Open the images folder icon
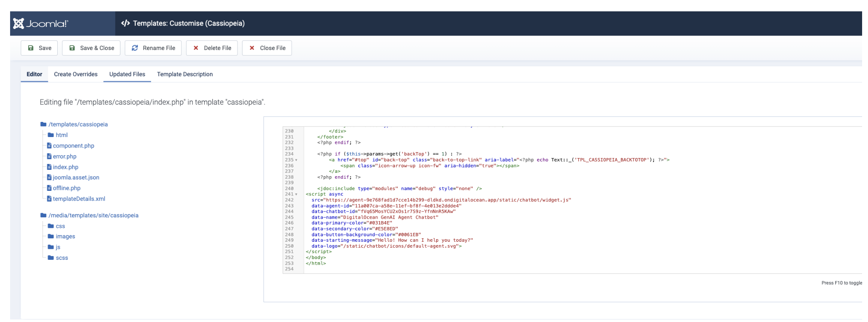This screenshot has width=868, height=322. pos(51,237)
